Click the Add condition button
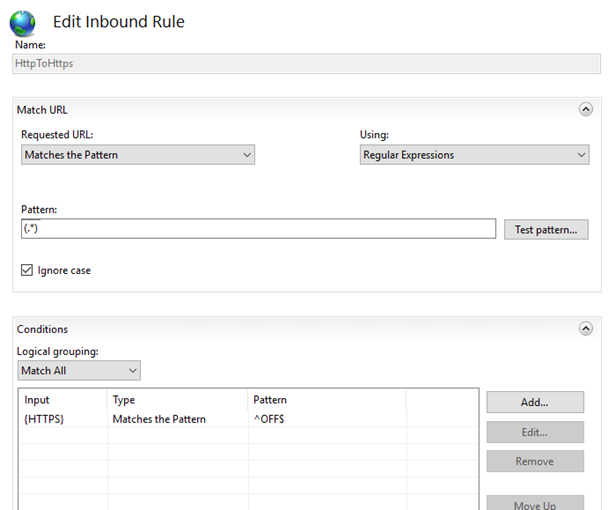 tap(535, 402)
